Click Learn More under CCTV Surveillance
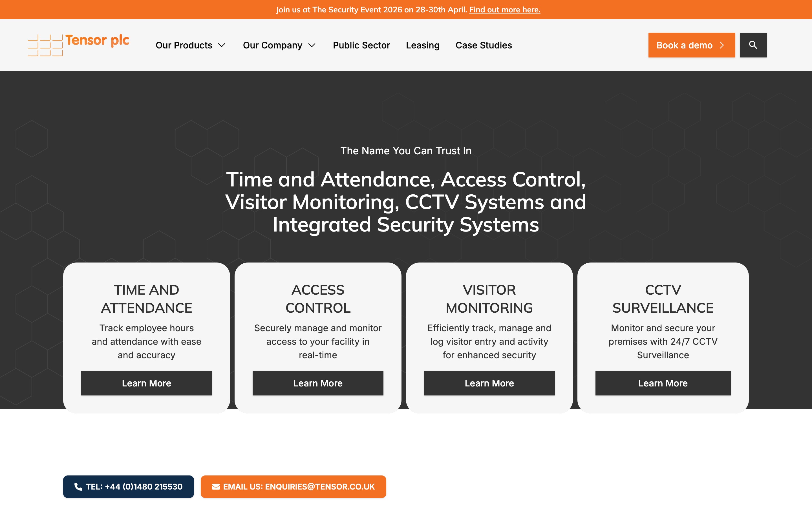The image size is (812, 507). [663, 383]
